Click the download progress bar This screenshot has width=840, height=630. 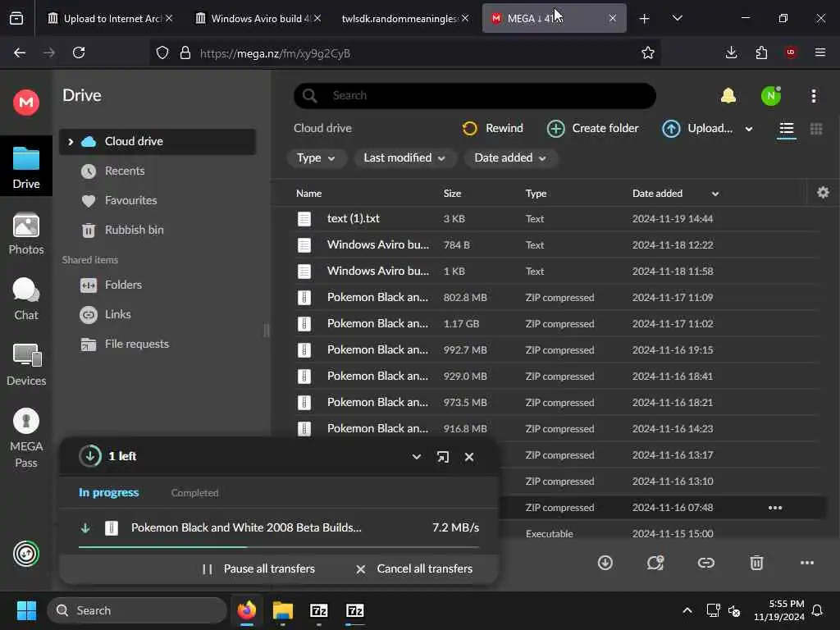click(279, 547)
